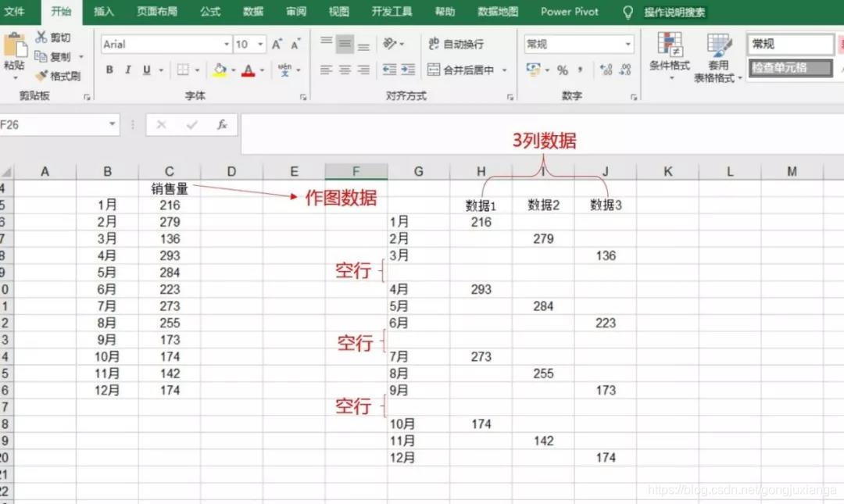Align text right

pyautogui.click(x=364, y=70)
